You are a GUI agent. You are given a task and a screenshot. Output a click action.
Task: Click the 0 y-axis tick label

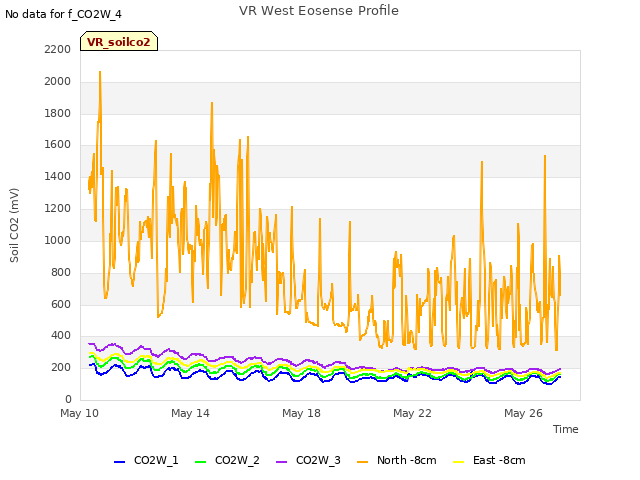[68, 399]
